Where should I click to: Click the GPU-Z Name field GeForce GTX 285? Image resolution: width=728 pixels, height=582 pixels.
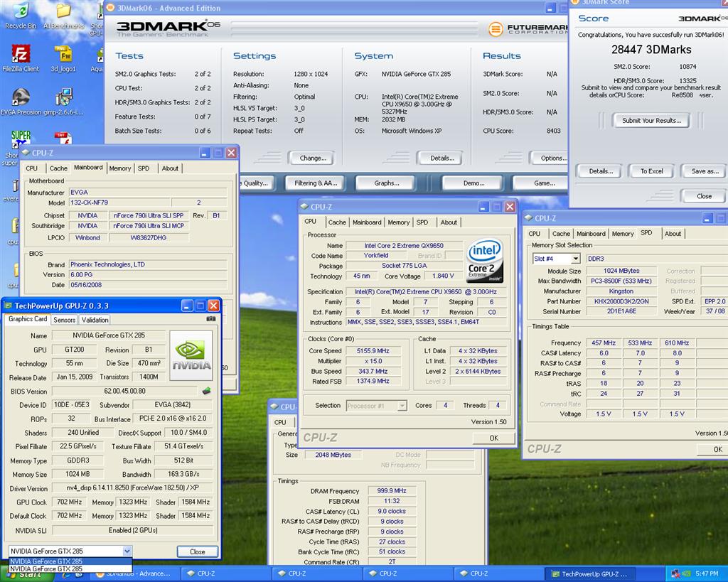point(109,335)
